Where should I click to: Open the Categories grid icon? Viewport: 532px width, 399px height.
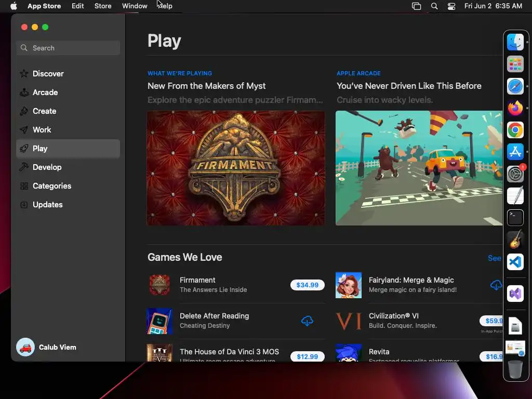24,186
